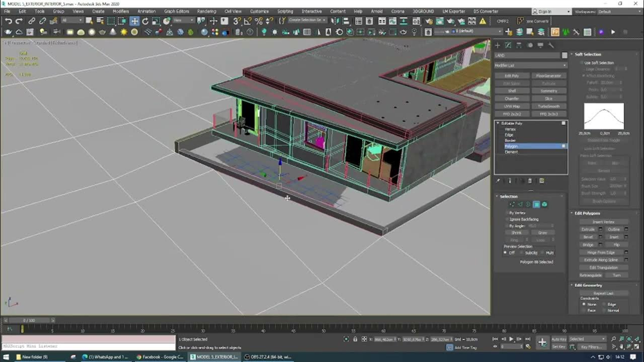Activate the Rotate tool icon
The image size is (644, 362).
(x=146, y=21)
